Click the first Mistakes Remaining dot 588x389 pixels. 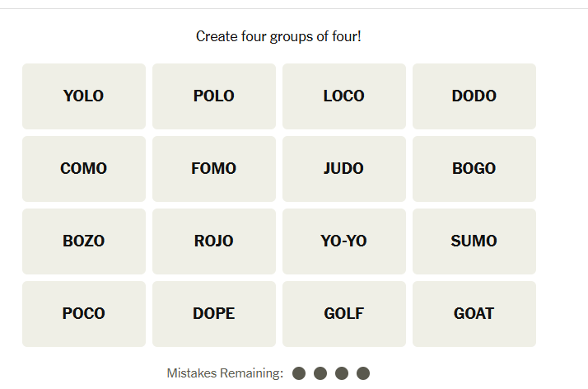pos(299,373)
